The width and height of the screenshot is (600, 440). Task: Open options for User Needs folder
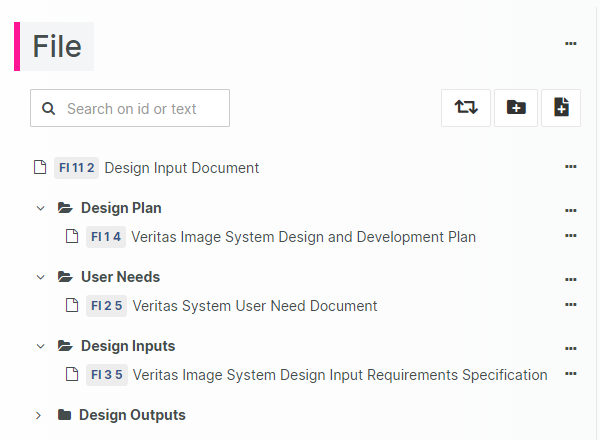point(571,279)
